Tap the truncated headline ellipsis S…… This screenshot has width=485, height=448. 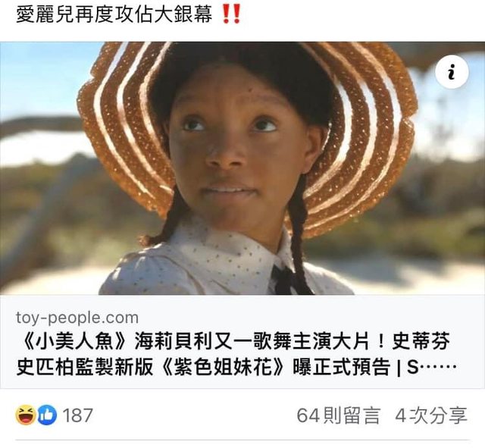click(432, 367)
